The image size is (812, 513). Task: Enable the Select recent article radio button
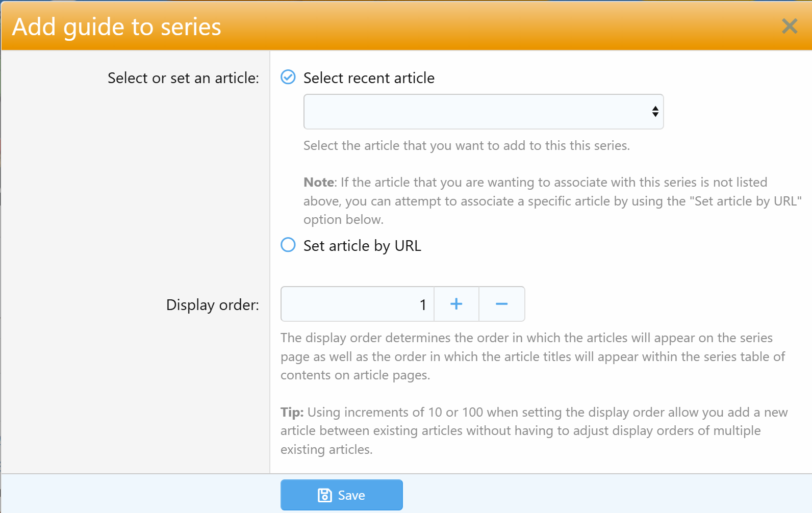[x=288, y=77]
